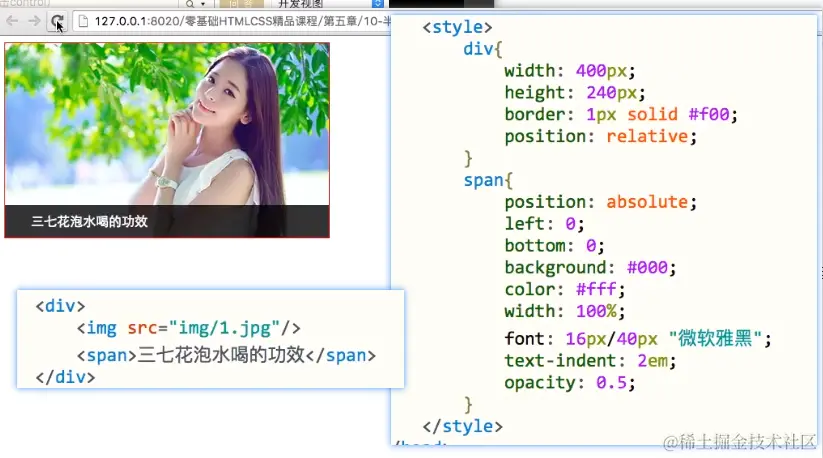Click the 'bottom: 0;' line

coord(554,246)
